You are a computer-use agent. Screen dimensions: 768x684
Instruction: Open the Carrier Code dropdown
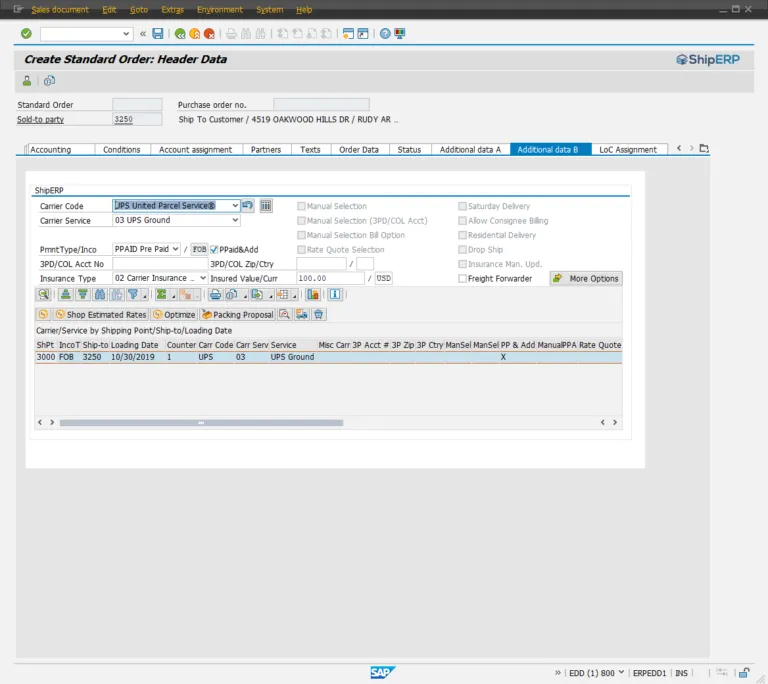(235, 205)
